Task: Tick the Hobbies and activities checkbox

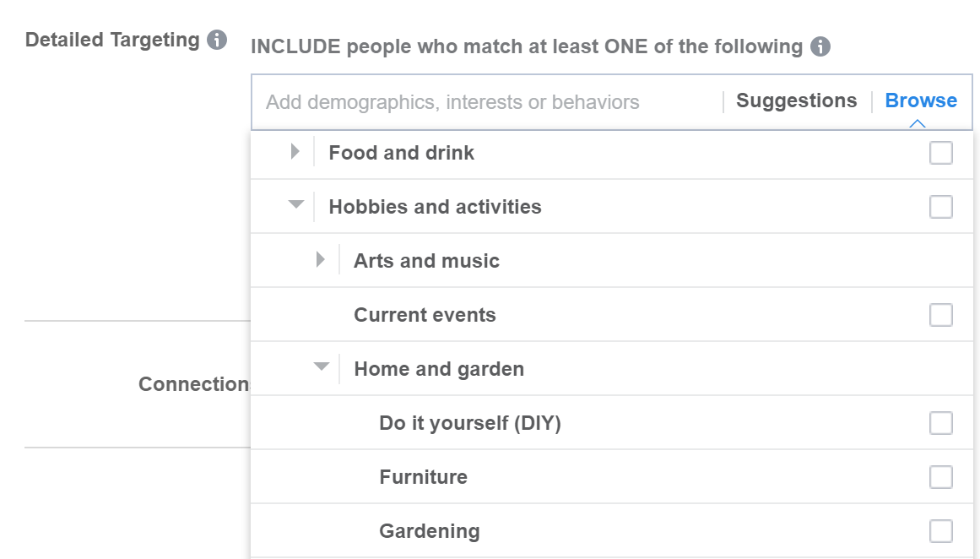Action: click(940, 207)
